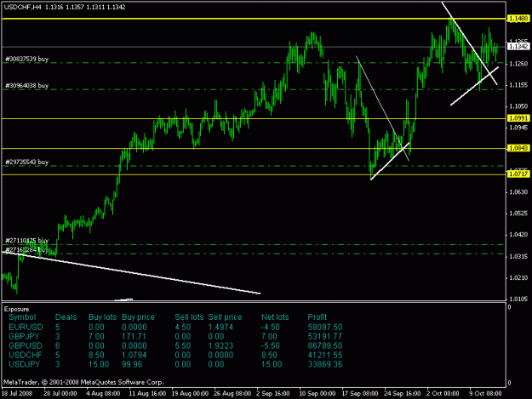Click USDCHF profit value 41211.55

pos(325,356)
